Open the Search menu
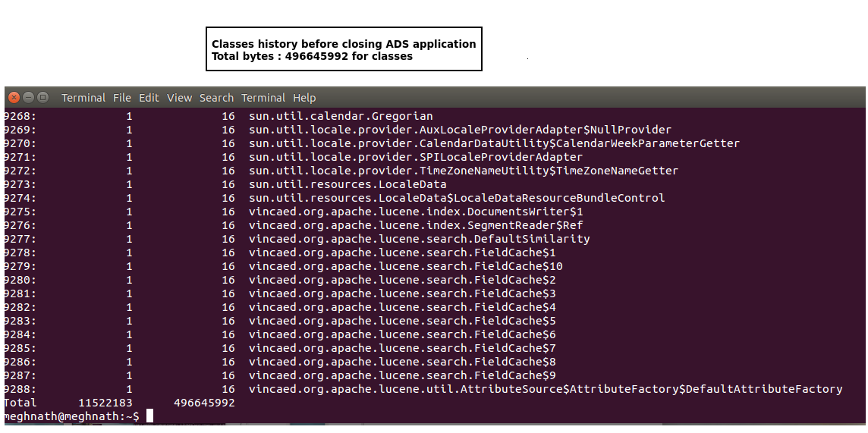The width and height of the screenshot is (868, 433). (x=216, y=98)
